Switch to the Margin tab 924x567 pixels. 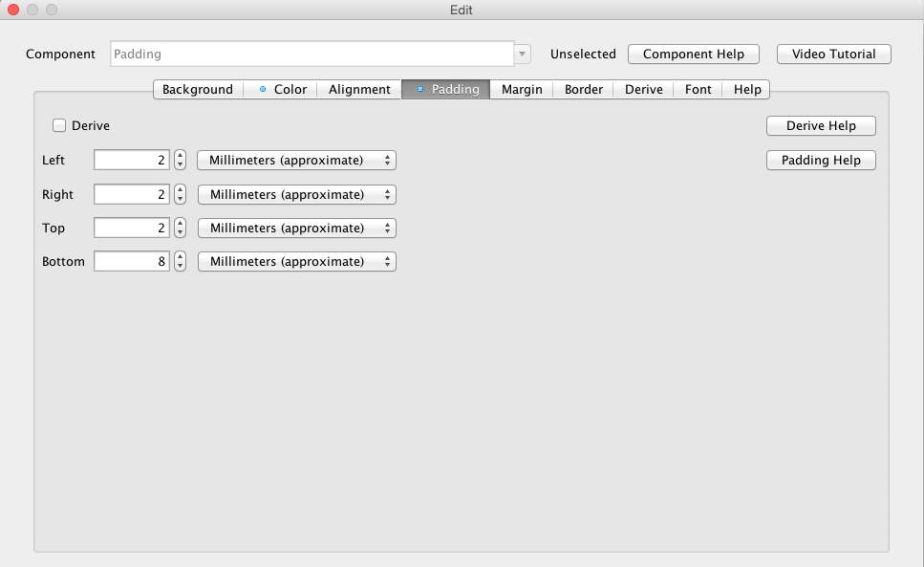tap(522, 89)
